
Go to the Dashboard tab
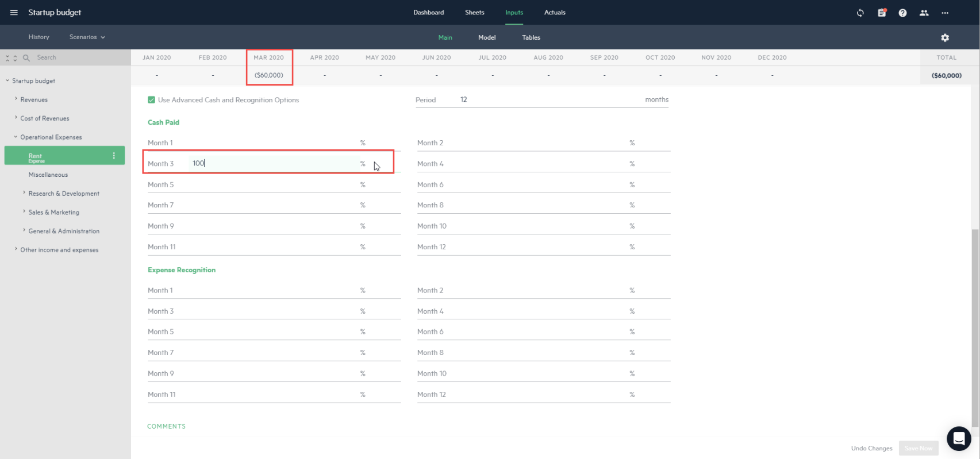click(x=429, y=13)
